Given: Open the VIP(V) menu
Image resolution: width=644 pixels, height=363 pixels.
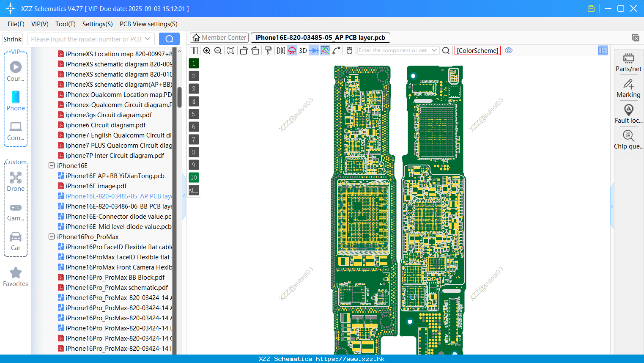Looking at the screenshot, I should point(40,24).
